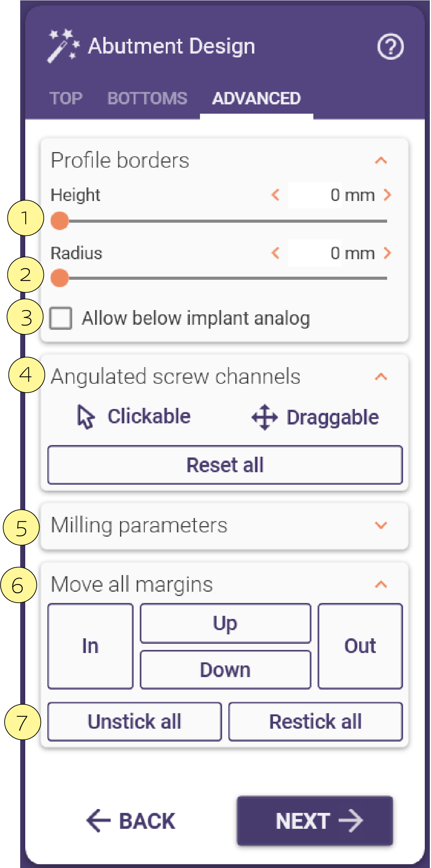Screen dimensions: 431x868
Task: Go to the NEXT step
Action: click(x=315, y=821)
